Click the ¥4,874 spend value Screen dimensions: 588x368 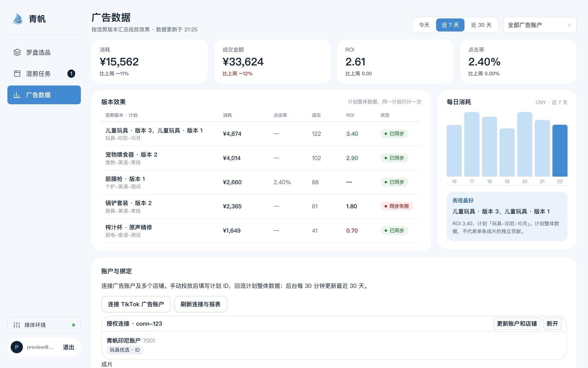pyautogui.click(x=232, y=134)
